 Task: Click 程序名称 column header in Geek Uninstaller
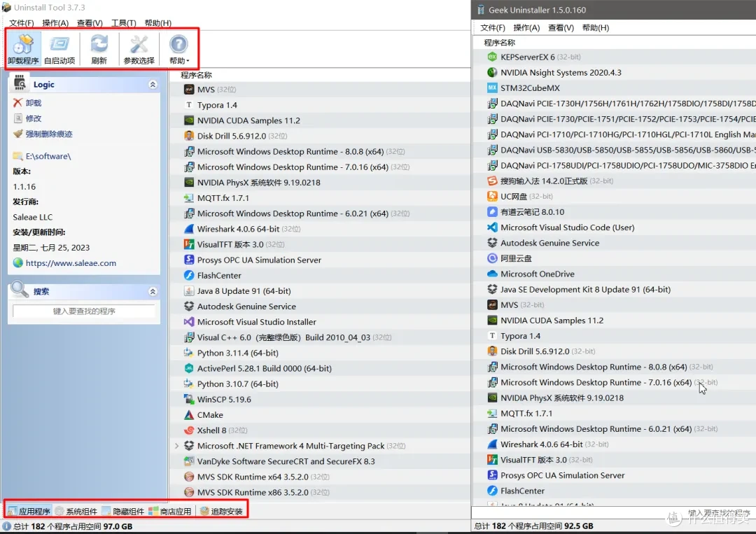point(500,43)
